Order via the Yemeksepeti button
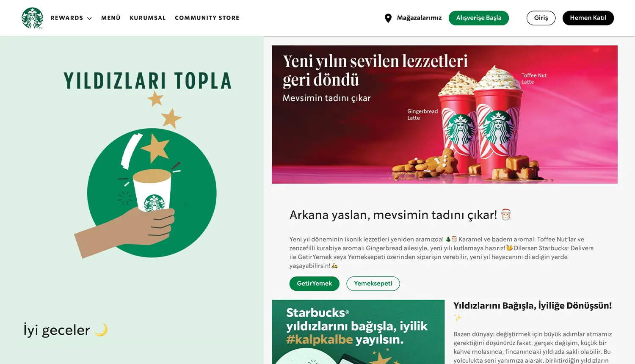Image resolution: width=635 pixels, height=364 pixels. point(373,284)
